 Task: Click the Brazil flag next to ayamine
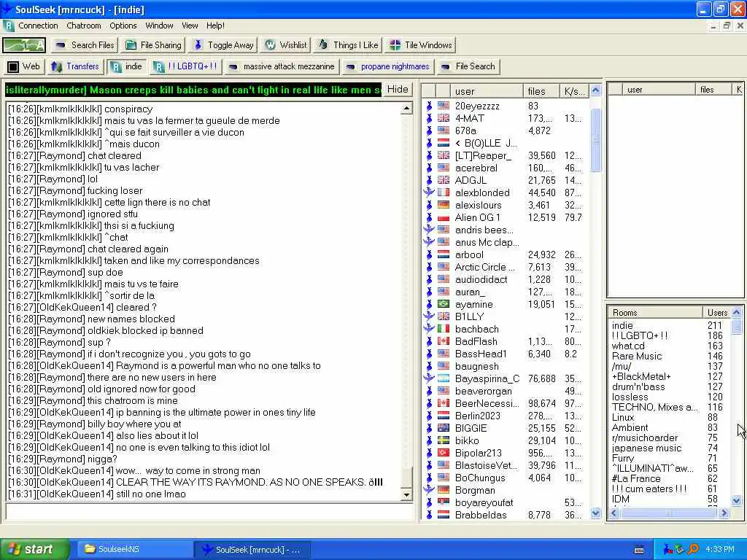point(444,304)
